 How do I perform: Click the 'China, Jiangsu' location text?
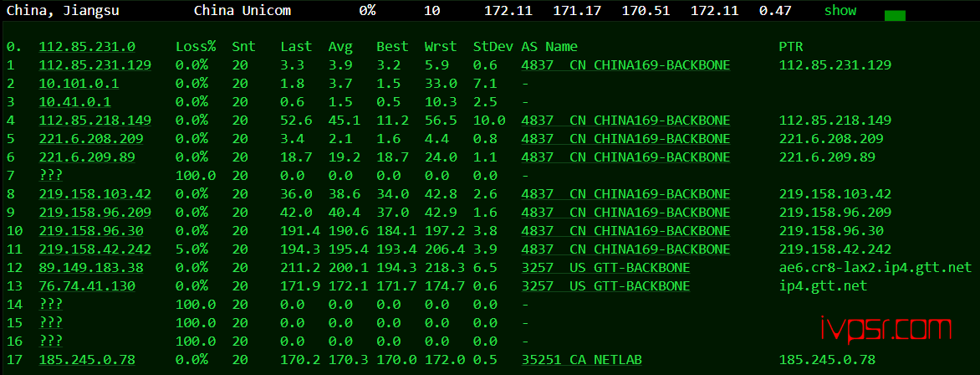(x=63, y=11)
